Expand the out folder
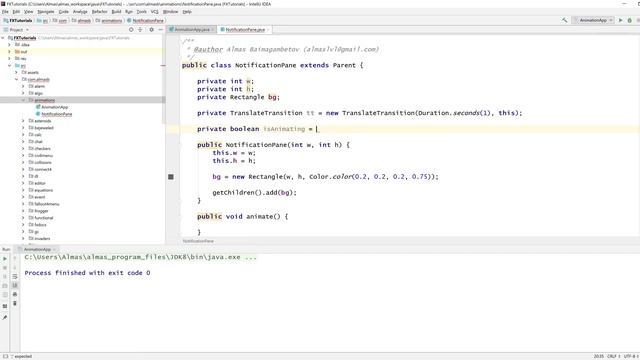 point(9,52)
